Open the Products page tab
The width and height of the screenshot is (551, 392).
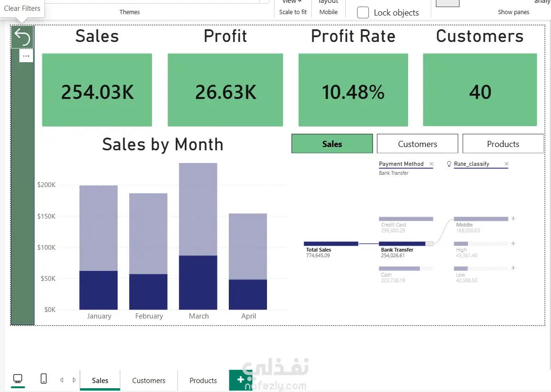[x=203, y=380]
